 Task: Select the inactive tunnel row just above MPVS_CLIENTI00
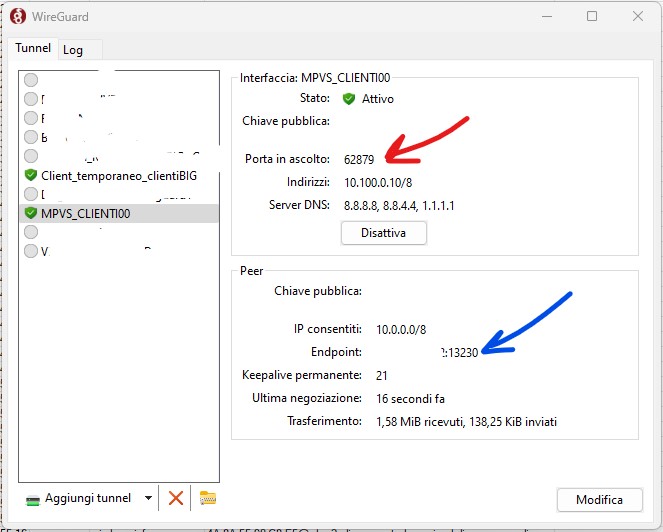pyautogui.click(x=119, y=194)
